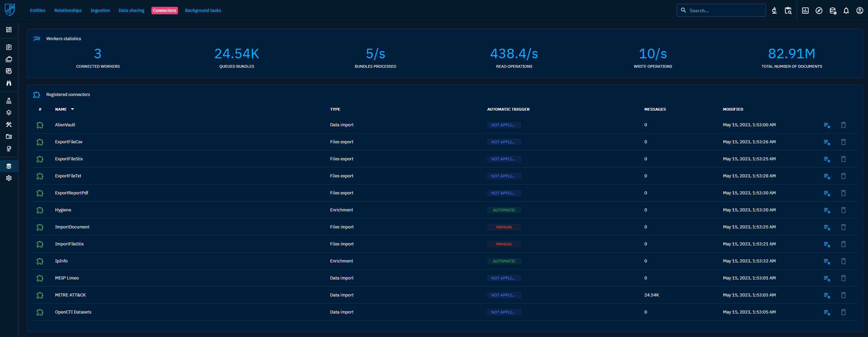Go to the Data sharing tab
This screenshot has height=337, width=868.
point(131,11)
